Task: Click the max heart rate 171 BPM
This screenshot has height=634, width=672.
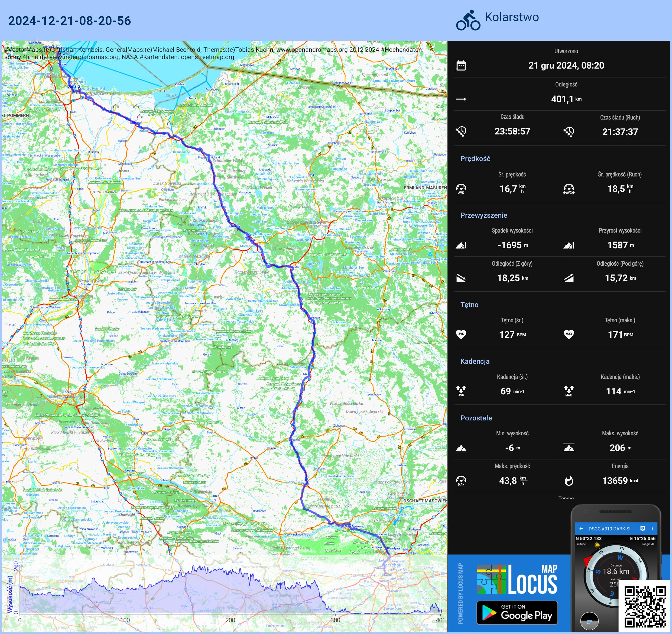Action: point(620,334)
